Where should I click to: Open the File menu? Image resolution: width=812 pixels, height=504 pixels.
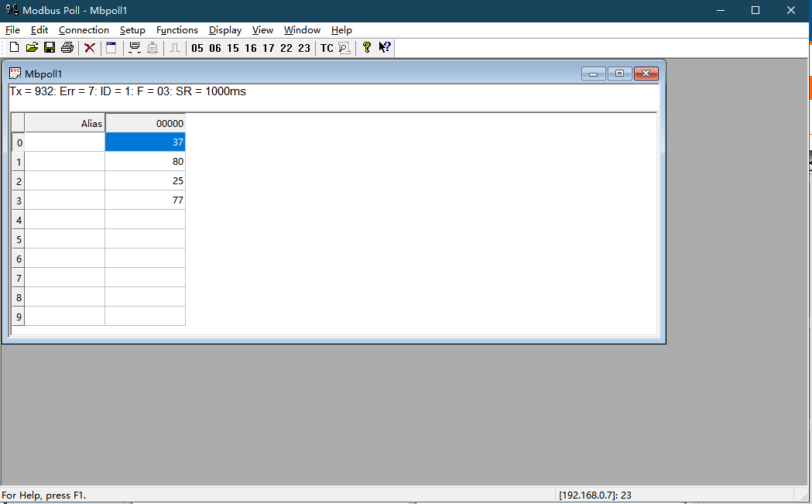12,30
